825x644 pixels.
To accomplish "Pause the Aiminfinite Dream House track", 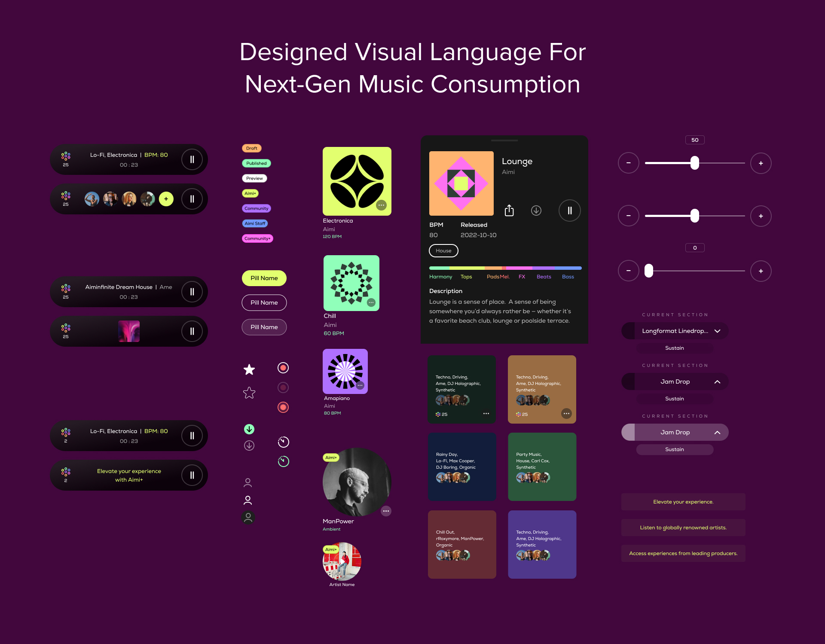I will [x=192, y=292].
